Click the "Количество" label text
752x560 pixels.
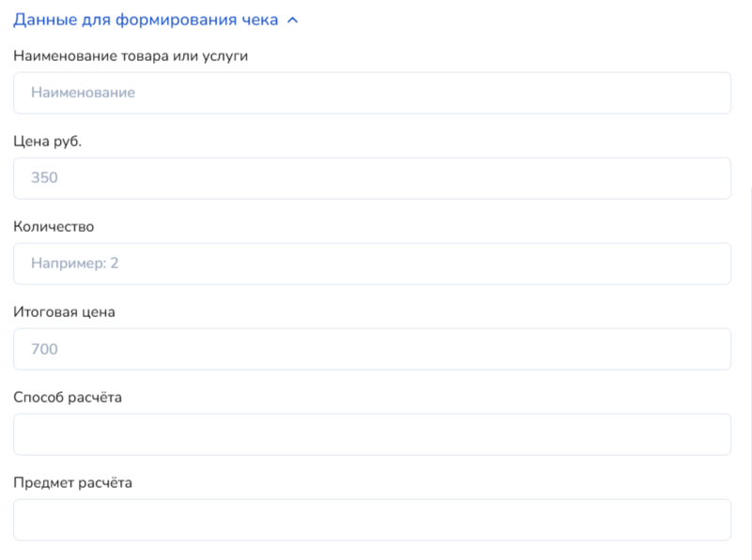click(x=54, y=226)
